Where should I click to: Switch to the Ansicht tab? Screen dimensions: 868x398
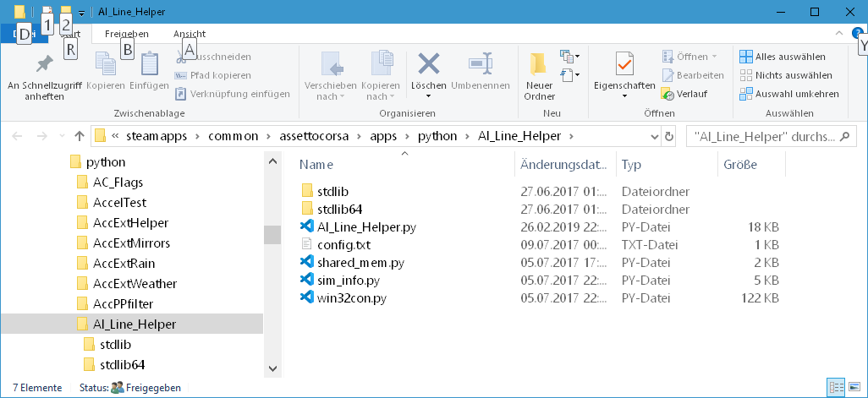coord(190,34)
